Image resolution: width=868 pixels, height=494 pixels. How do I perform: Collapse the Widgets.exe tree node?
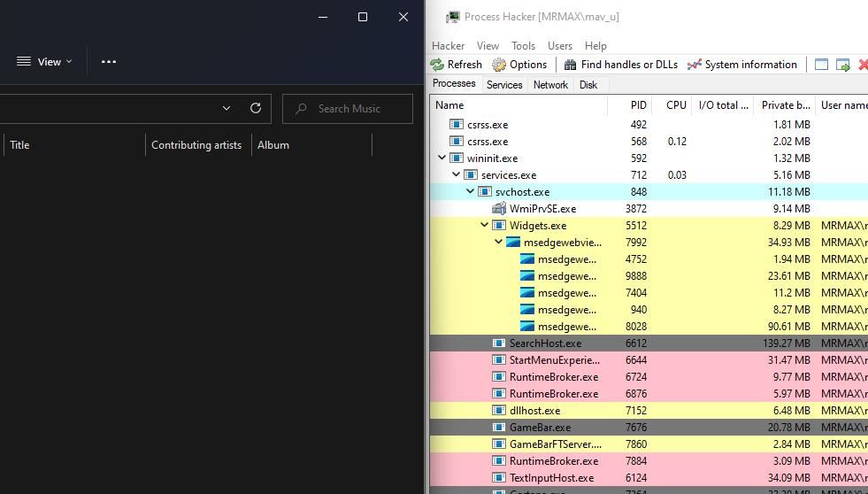click(x=484, y=225)
